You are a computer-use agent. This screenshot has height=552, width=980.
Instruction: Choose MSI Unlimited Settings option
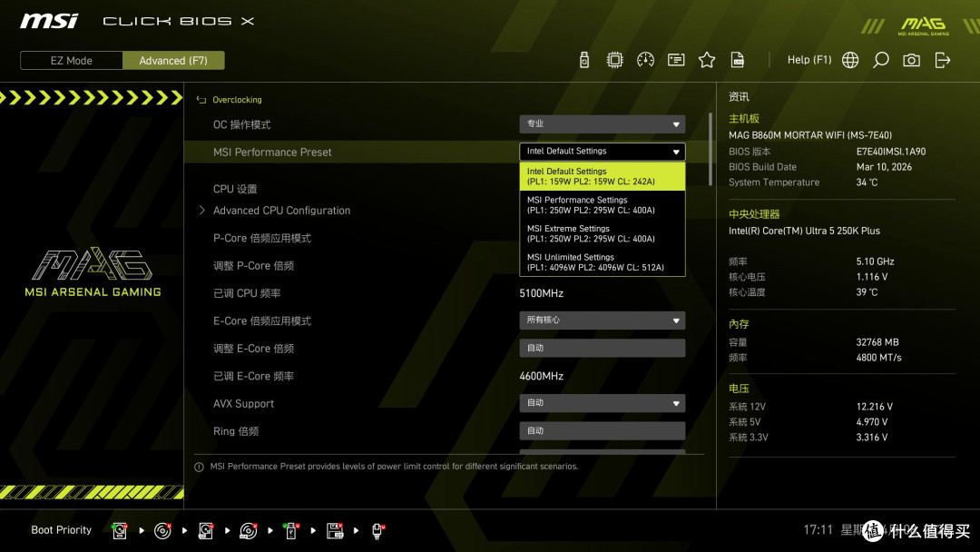603,262
